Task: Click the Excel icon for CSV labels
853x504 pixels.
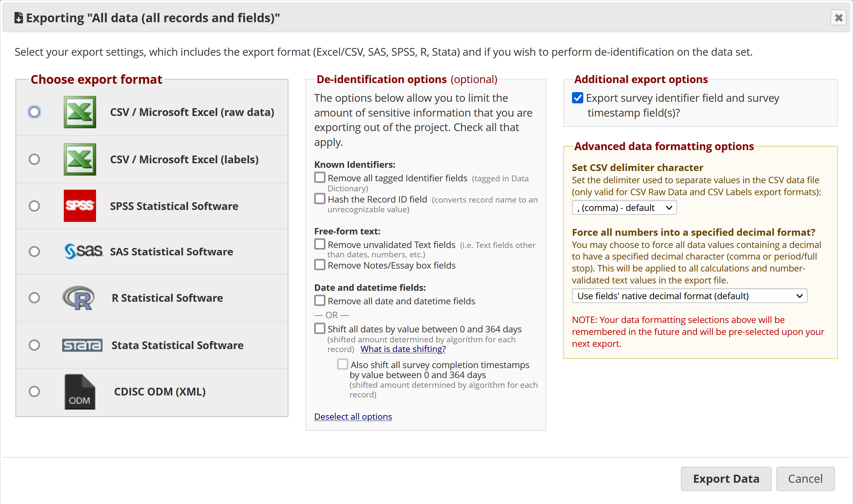Action: coord(80,159)
